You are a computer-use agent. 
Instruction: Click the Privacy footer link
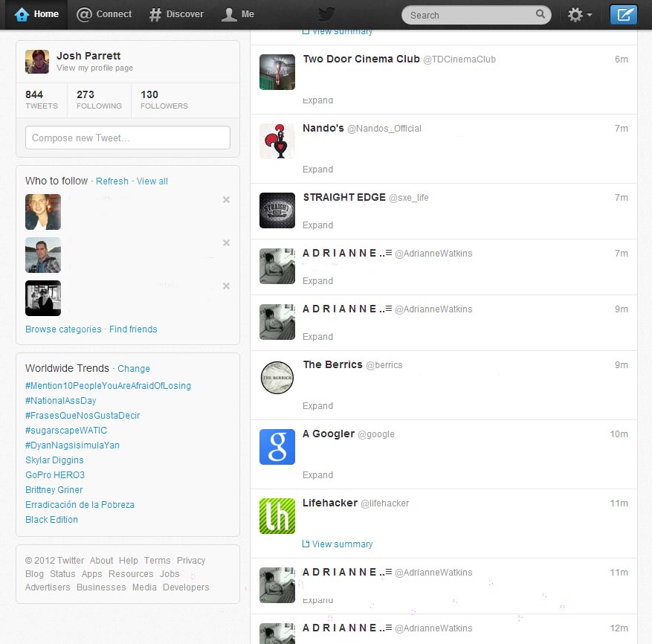191,561
